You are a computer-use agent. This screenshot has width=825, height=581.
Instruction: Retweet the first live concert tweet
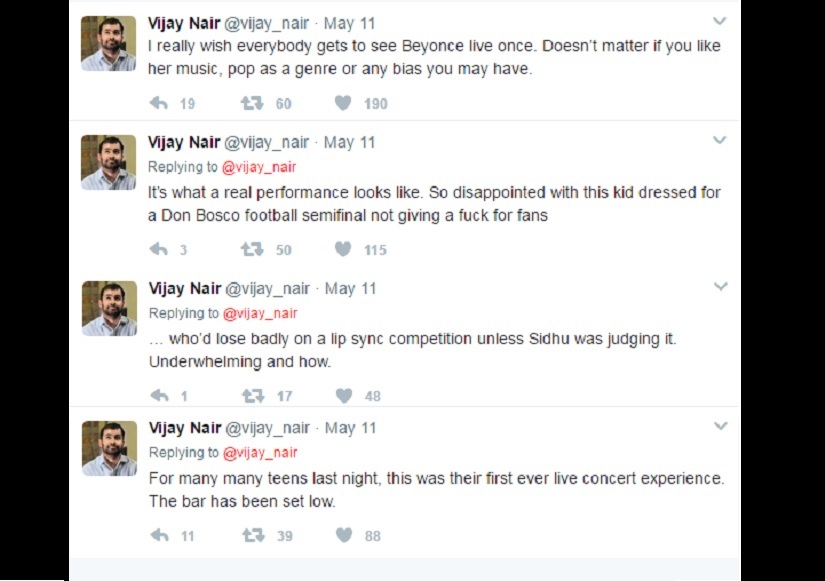point(253,535)
